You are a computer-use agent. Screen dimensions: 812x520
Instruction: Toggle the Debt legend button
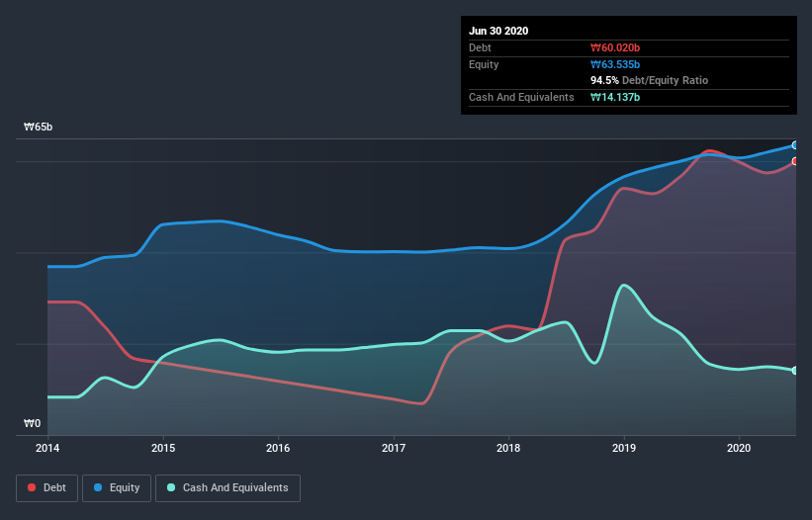tap(46, 488)
